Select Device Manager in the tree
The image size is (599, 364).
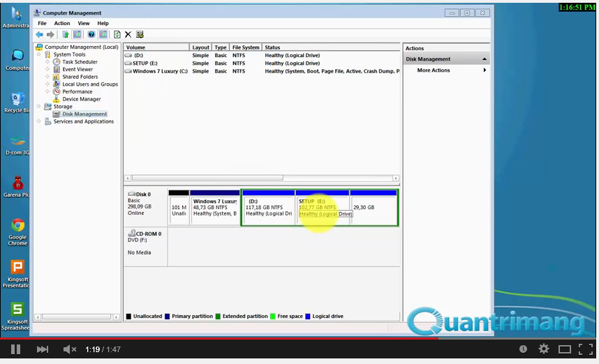click(81, 99)
